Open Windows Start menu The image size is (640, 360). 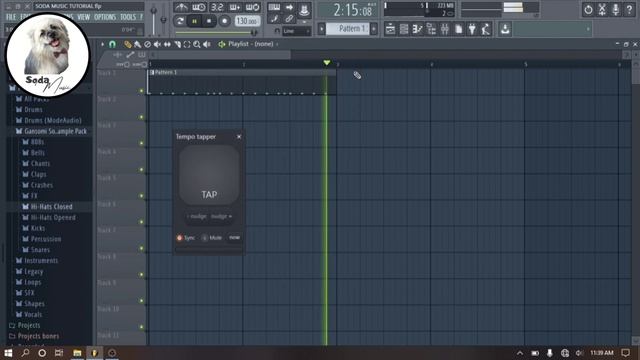click(8, 353)
